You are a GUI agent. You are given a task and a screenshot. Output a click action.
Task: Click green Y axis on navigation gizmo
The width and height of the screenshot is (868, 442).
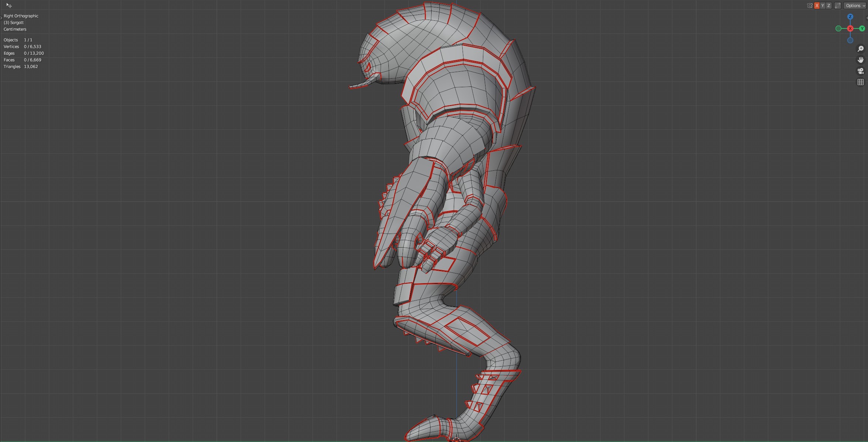862,28
